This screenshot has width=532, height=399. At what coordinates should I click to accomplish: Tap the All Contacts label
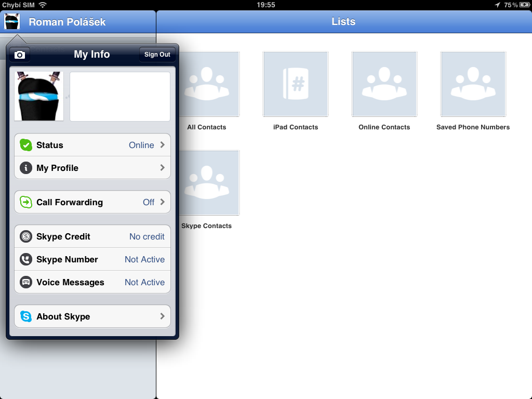point(207,127)
